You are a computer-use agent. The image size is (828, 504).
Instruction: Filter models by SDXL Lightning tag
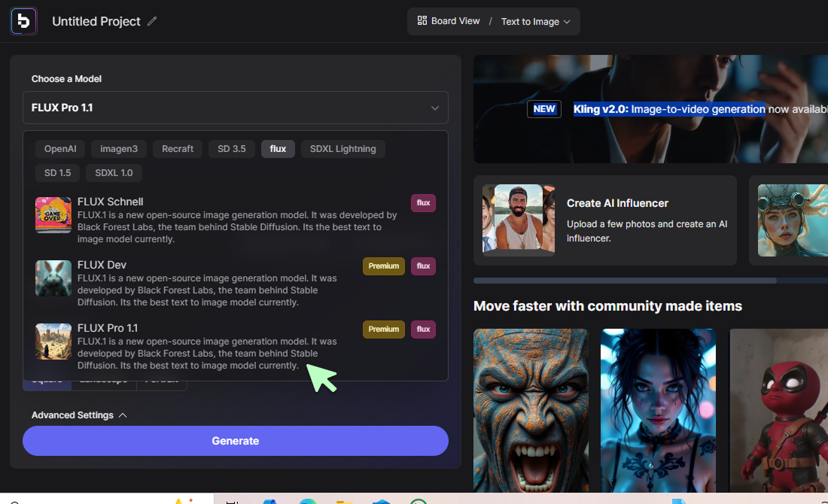tap(342, 149)
